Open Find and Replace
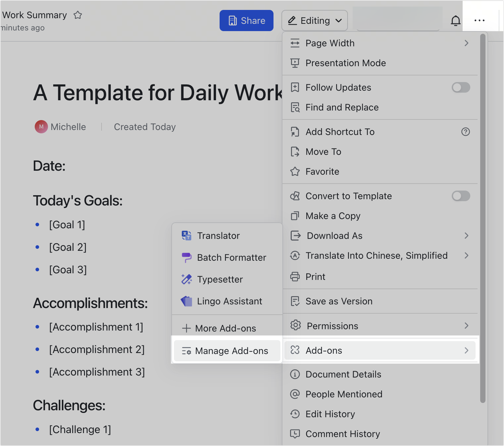This screenshot has height=446, width=504. point(342,107)
